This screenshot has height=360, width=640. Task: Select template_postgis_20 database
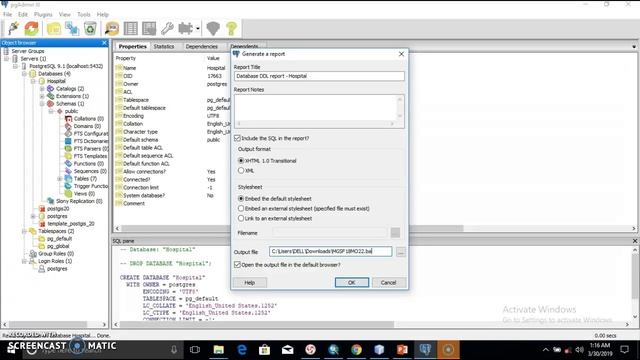(71, 224)
